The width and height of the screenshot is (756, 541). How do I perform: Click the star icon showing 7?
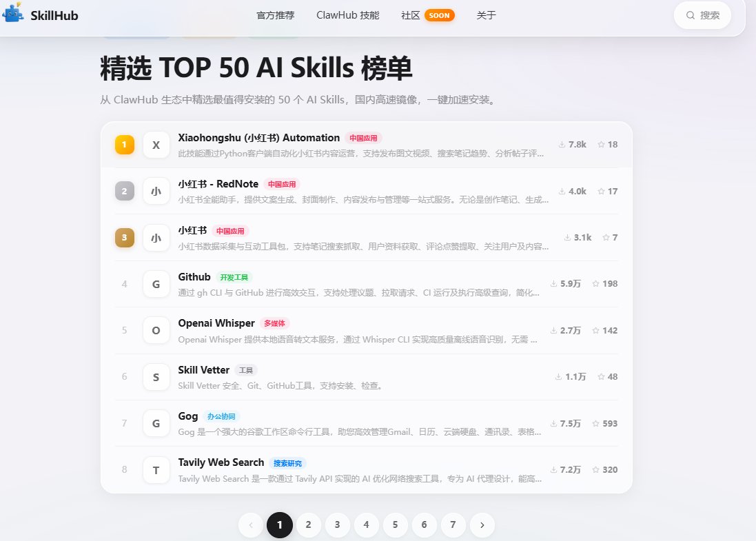click(606, 238)
